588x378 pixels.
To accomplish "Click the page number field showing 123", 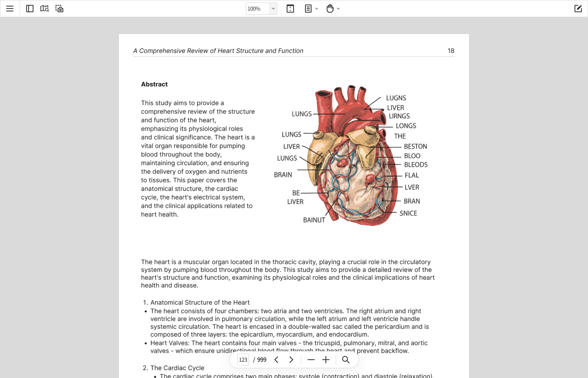I will click(243, 360).
